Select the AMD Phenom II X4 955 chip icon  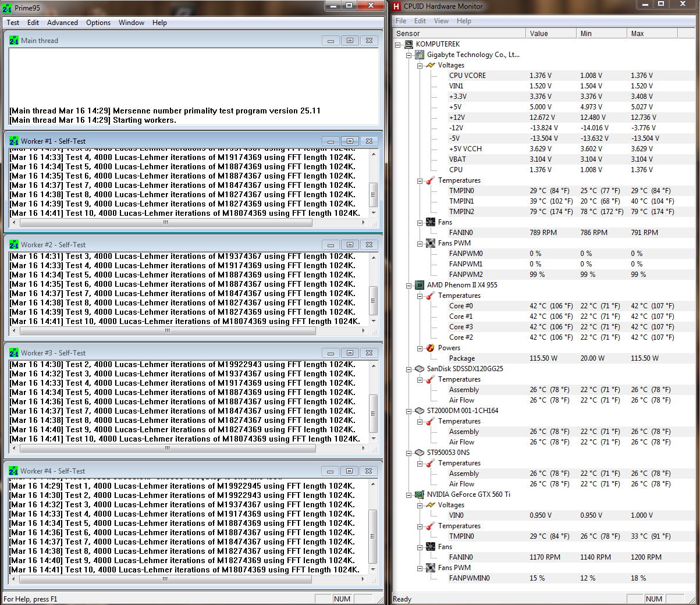420,285
